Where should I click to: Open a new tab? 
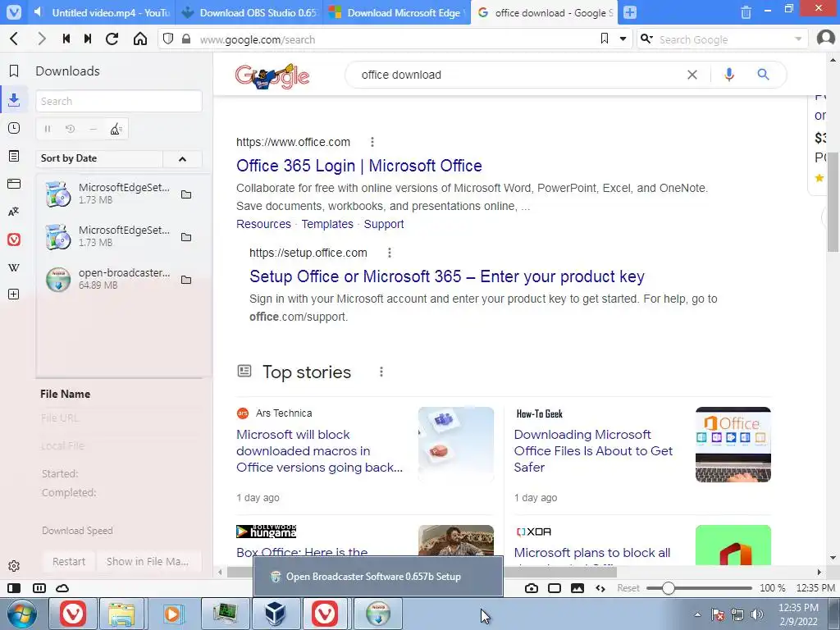click(x=630, y=12)
